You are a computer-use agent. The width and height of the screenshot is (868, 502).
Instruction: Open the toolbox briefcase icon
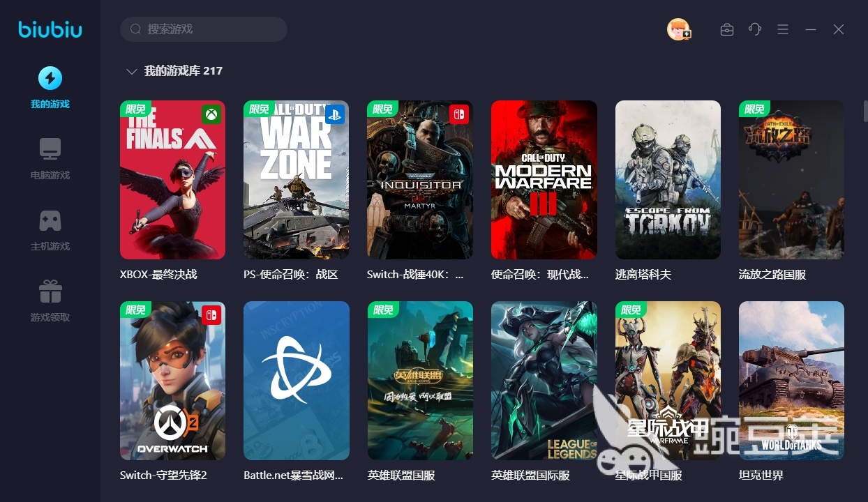[x=726, y=29]
